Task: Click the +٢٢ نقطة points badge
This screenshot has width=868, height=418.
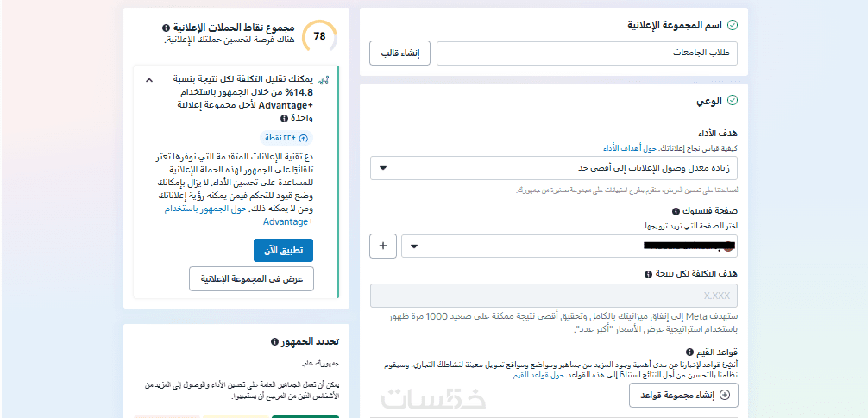Action: [286, 138]
